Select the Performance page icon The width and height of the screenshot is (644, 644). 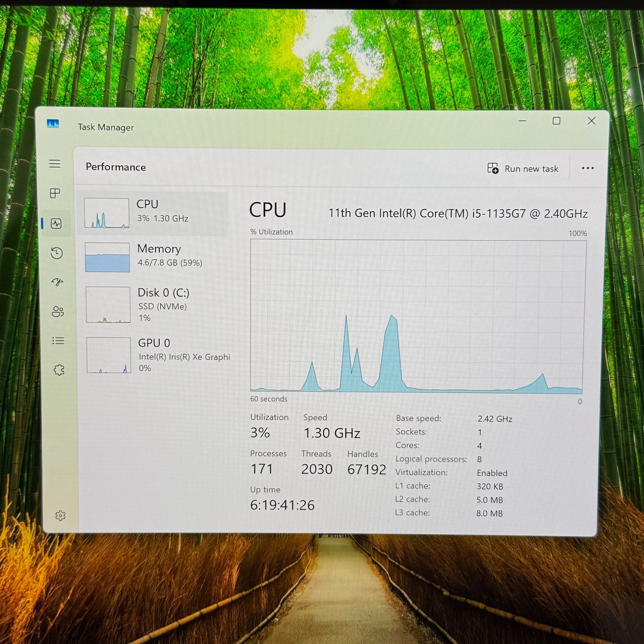point(56,223)
